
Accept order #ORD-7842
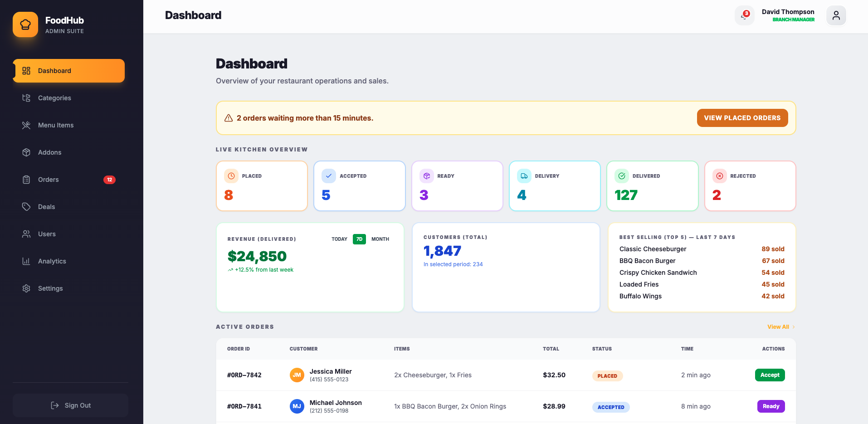tap(770, 375)
